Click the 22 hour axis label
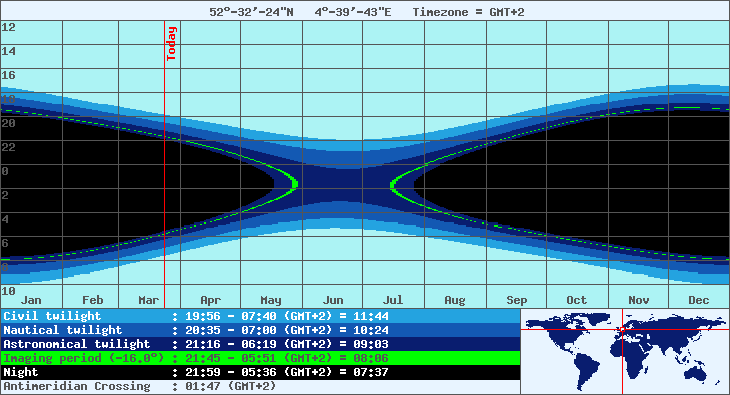 click(x=8, y=147)
